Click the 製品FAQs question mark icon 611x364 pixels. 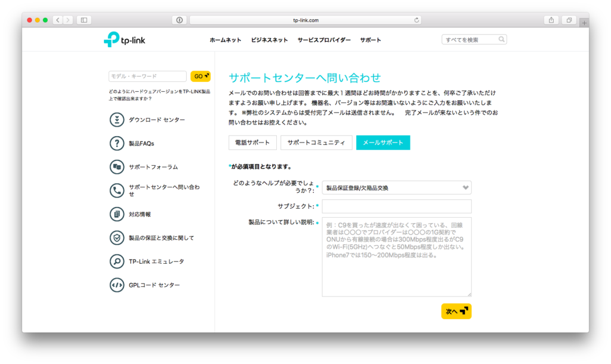pyautogui.click(x=116, y=143)
